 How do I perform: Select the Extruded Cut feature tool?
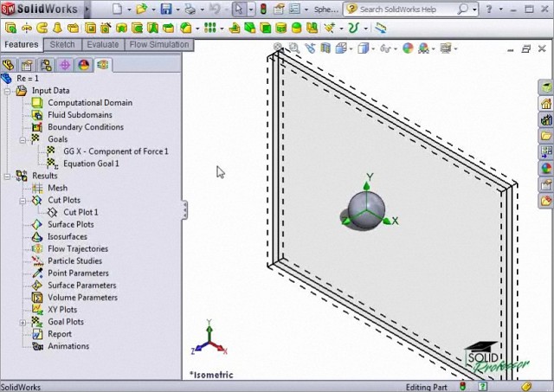[90, 28]
